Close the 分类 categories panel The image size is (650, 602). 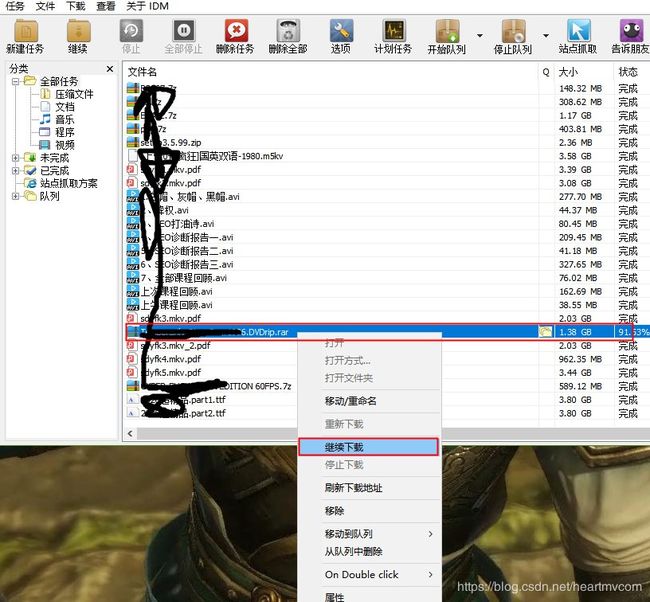coord(110,69)
